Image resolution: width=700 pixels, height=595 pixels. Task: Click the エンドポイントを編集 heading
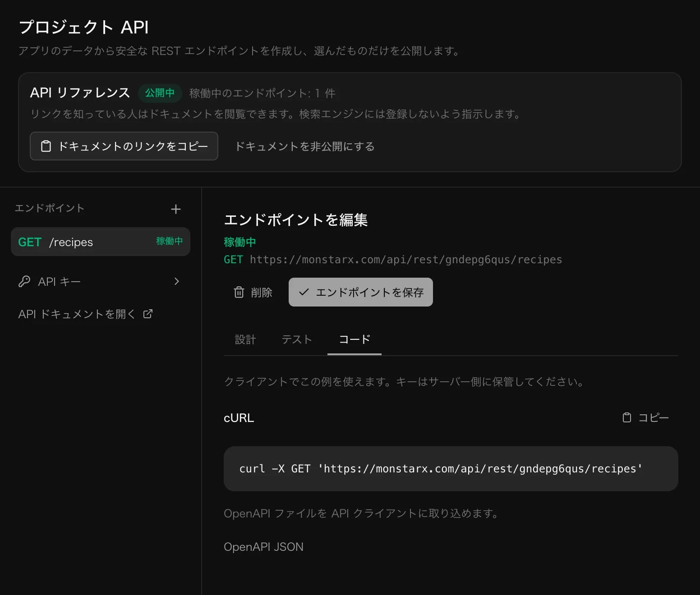296,220
